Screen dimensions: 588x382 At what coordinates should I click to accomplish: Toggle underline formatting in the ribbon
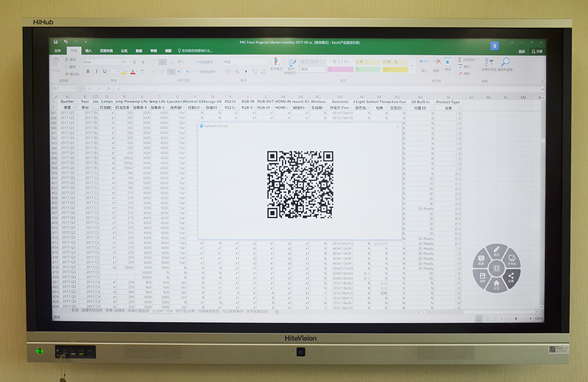[104, 71]
